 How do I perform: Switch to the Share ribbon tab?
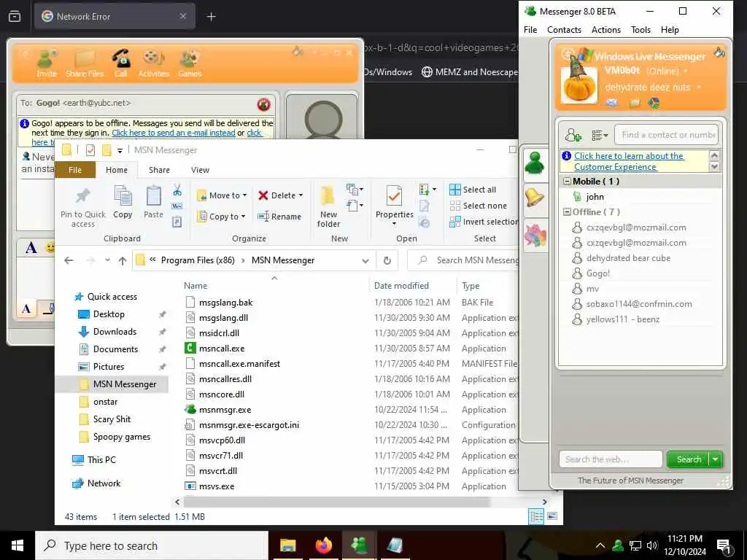click(x=159, y=170)
